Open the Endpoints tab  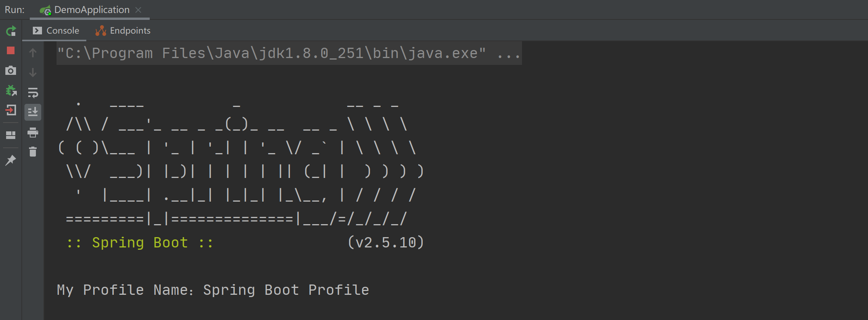point(123,31)
